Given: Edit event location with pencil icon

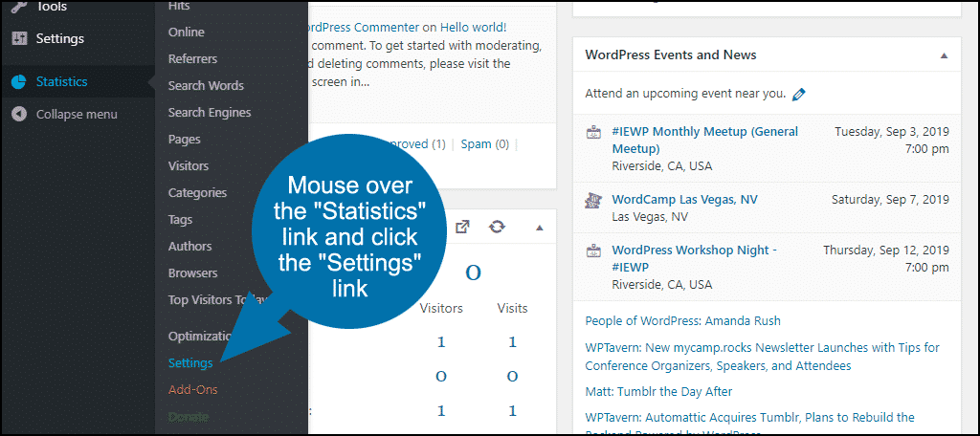Looking at the screenshot, I should pyautogui.click(x=798, y=95).
